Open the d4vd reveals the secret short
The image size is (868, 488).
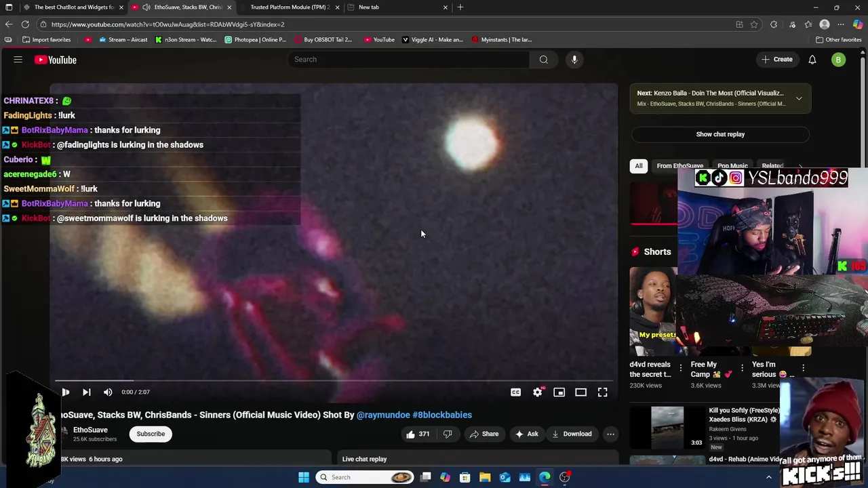[x=653, y=311]
